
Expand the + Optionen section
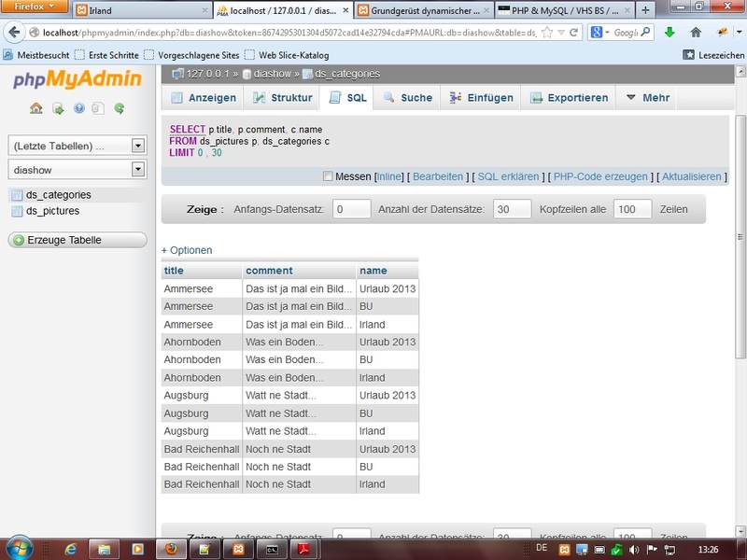(x=187, y=250)
